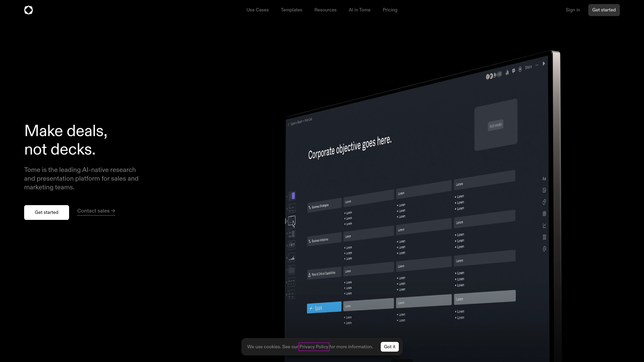Open the Privacy Policy link
The width and height of the screenshot is (644, 362).
pyautogui.click(x=314, y=347)
